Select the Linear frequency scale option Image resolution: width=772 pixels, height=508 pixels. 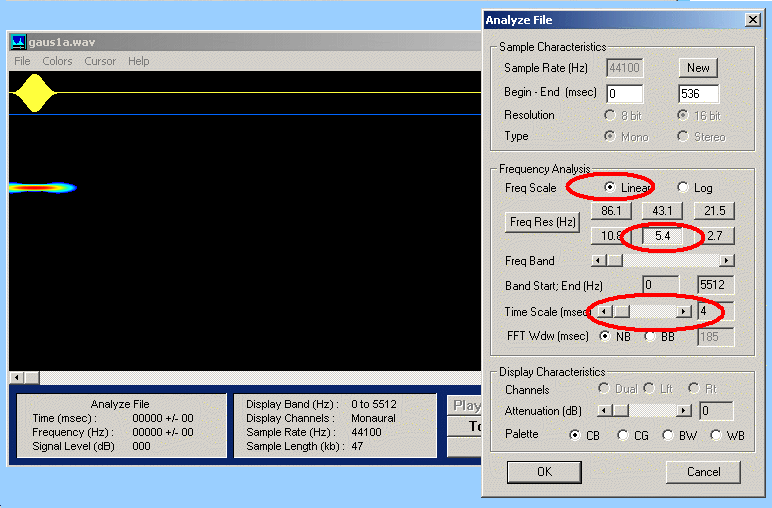[610, 188]
